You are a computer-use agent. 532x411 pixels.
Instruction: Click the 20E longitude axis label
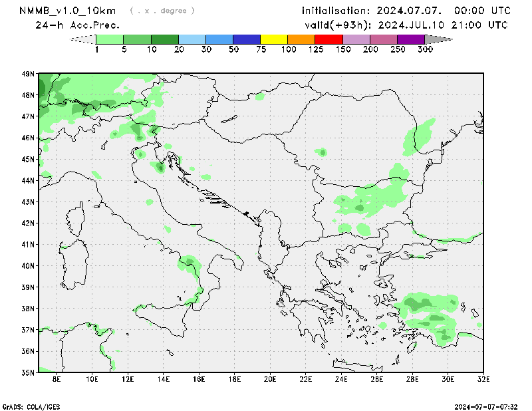pyautogui.click(x=270, y=379)
